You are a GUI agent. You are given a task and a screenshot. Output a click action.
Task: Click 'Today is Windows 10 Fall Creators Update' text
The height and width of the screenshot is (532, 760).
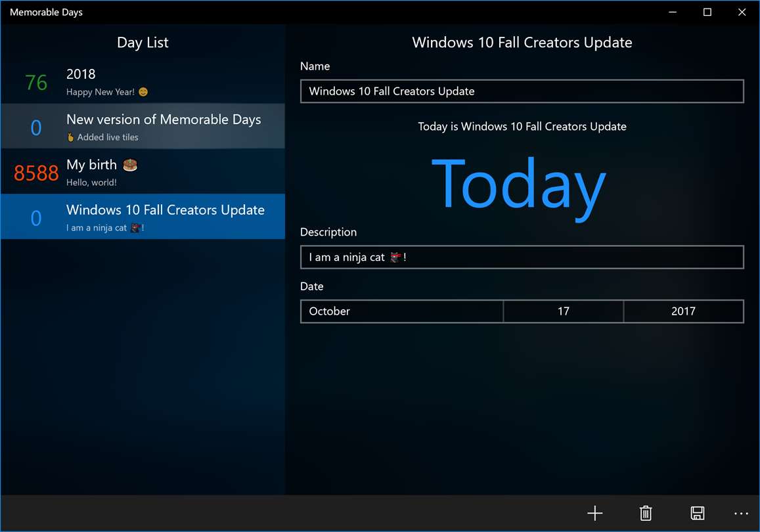(522, 127)
